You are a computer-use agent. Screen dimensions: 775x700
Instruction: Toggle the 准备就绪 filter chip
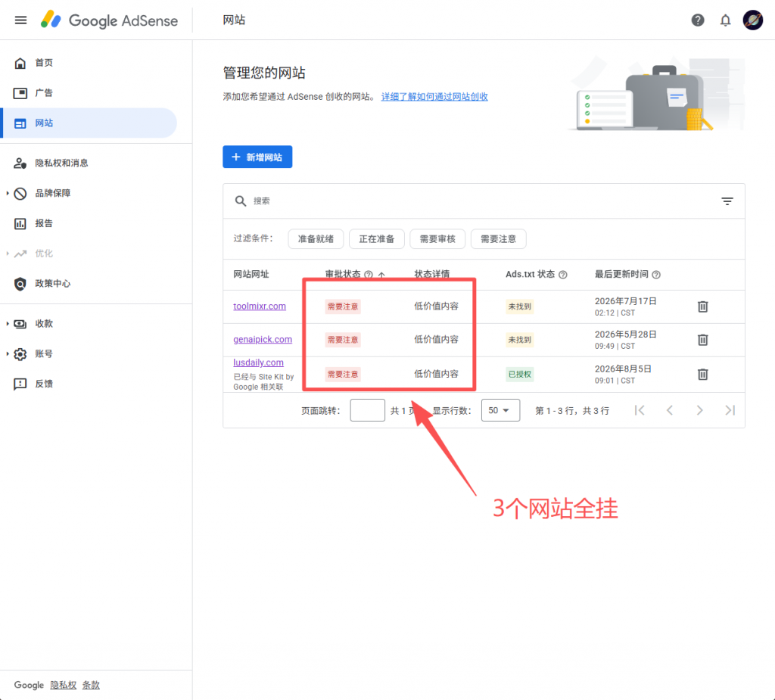(x=316, y=239)
